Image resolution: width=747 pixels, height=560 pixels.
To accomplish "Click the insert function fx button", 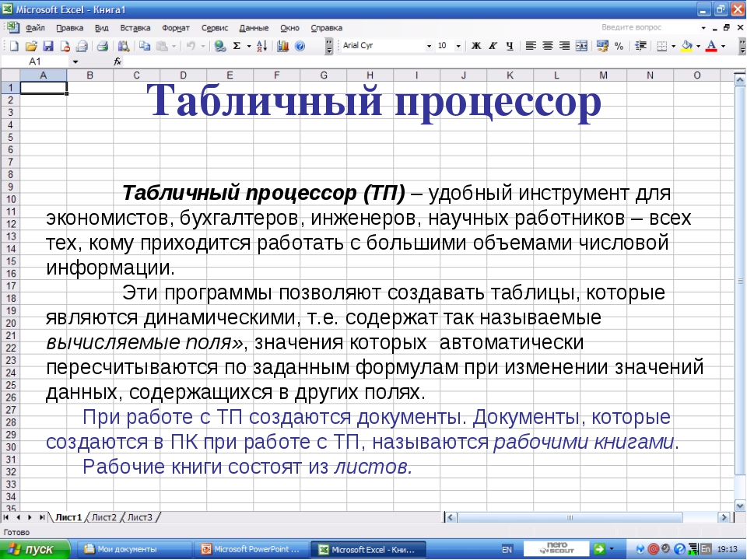I will point(117,61).
